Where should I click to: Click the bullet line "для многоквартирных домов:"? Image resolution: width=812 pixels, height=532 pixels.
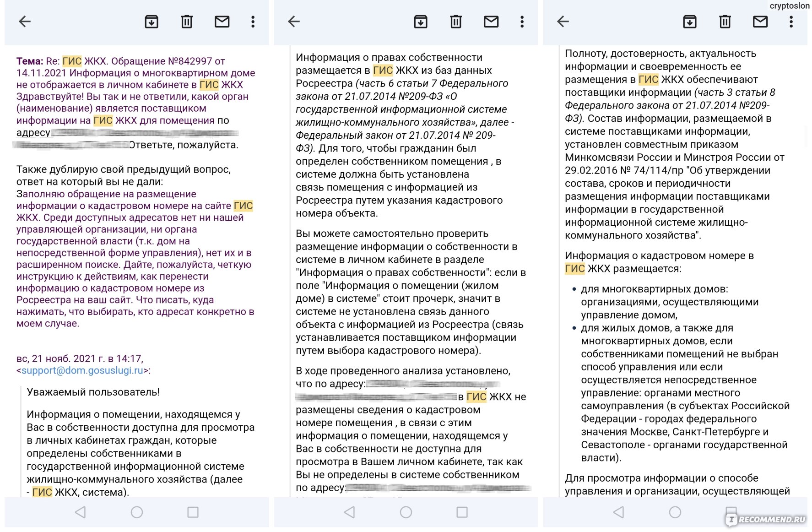pos(655,289)
